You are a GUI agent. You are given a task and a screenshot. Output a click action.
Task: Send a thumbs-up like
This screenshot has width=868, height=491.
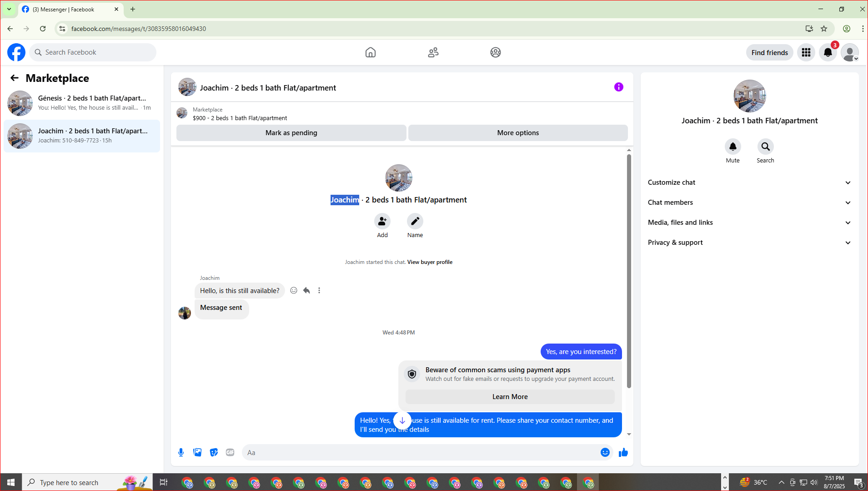click(x=623, y=452)
